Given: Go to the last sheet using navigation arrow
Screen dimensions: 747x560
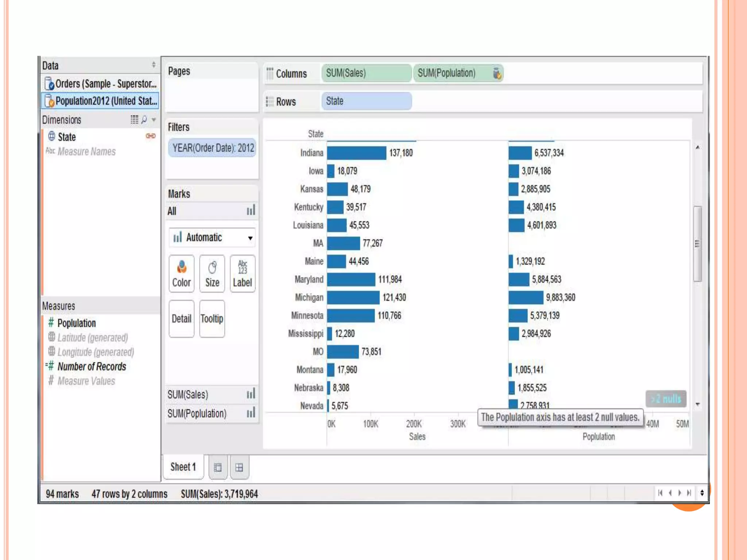Looking at the screenshot, I should pos(689,493).
